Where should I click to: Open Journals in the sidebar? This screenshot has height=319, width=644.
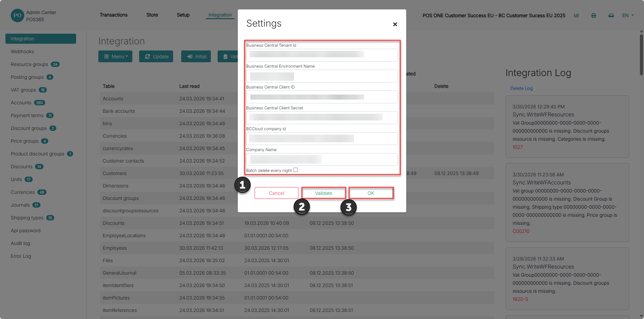click(x=20, y=205)
